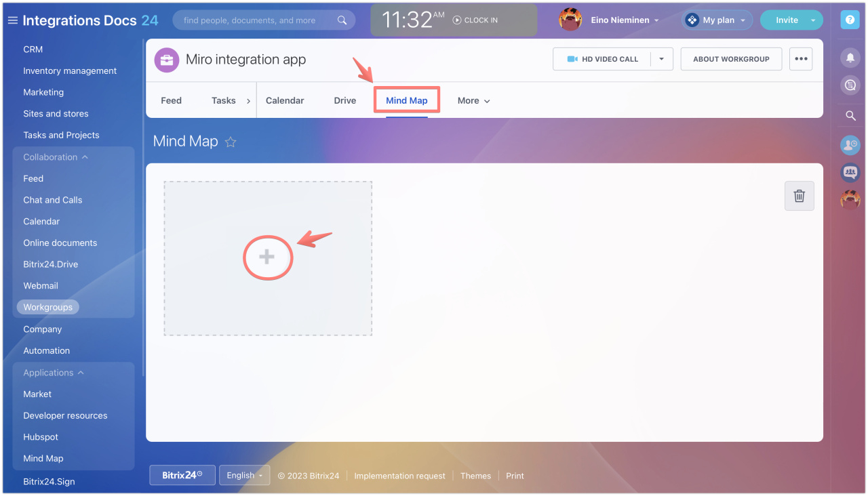
Task: Click the 11:32 time display
Action: 414,20
